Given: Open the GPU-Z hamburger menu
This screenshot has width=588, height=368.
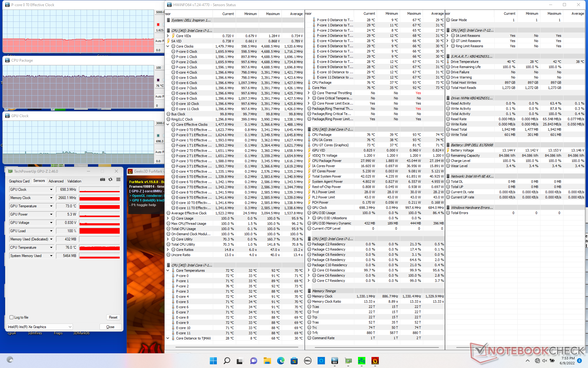Looking at the screenshot, I should coord(118,180).
